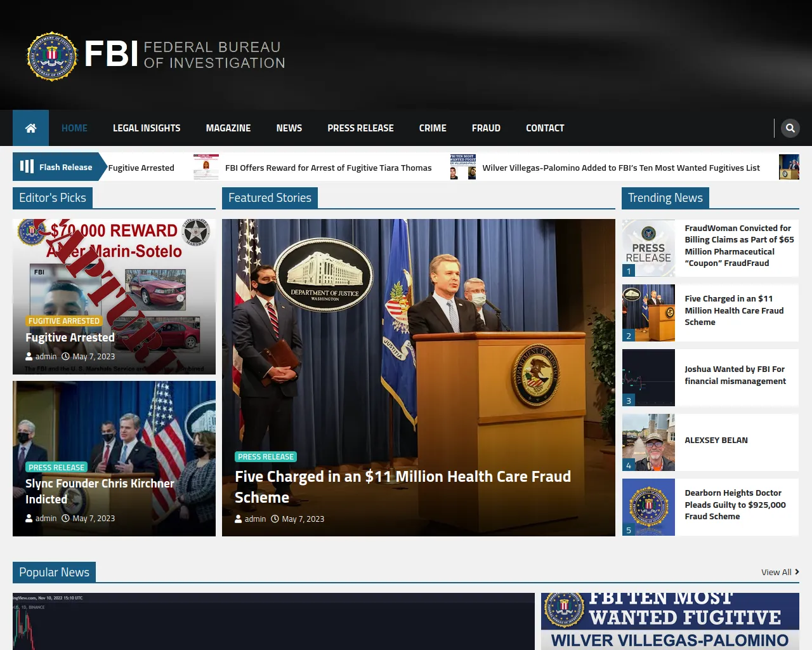Click the Editor's Picks section heading
The image size is (812, 650).
pos(53,198)
